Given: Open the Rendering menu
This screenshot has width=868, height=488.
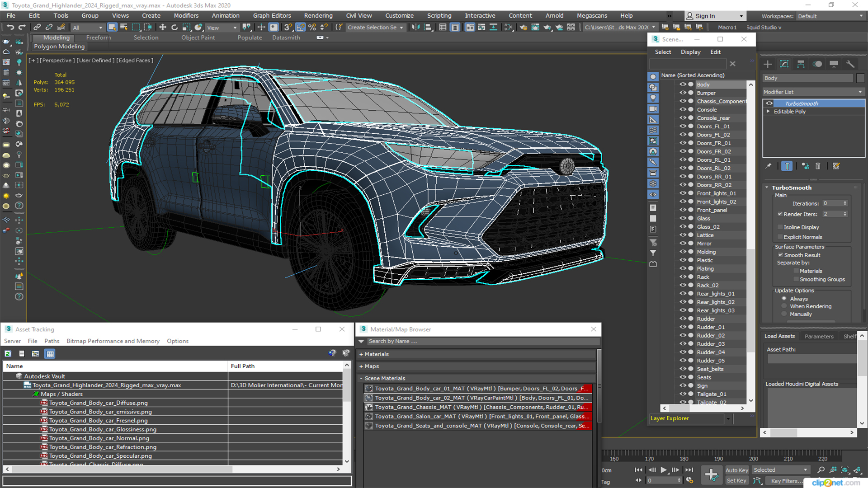Looking at the screenshot, I should tap(318, 15).
